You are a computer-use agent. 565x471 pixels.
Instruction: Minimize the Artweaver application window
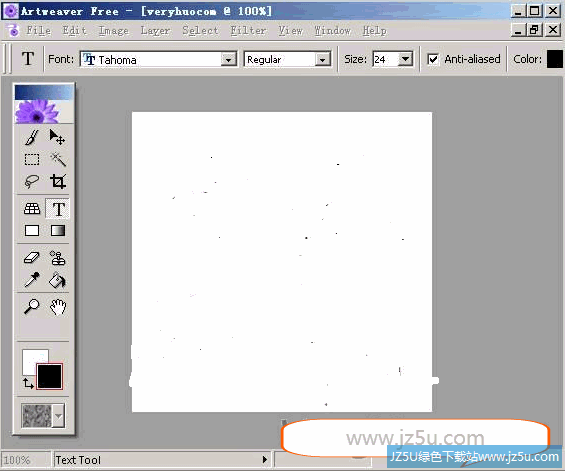[x=519, y=11]
